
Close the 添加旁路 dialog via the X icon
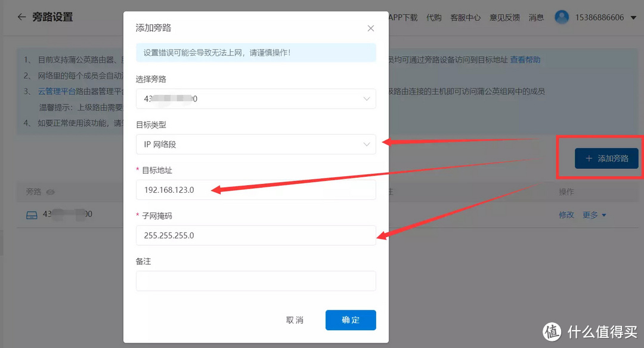370,28
